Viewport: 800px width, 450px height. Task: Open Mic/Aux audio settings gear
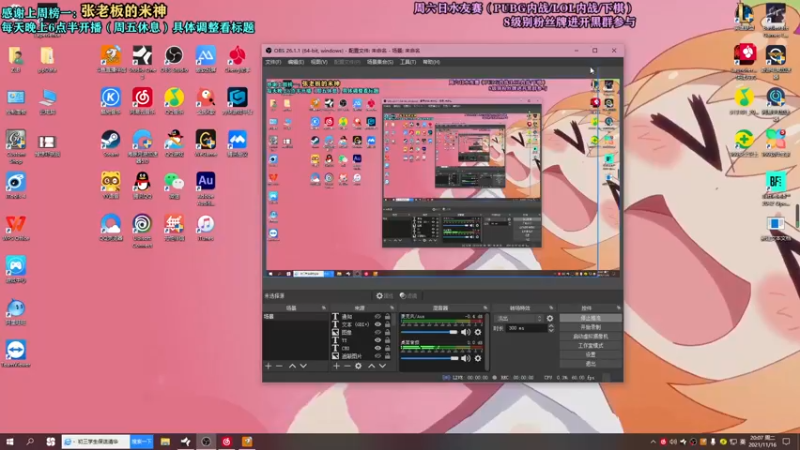[478, 332]
